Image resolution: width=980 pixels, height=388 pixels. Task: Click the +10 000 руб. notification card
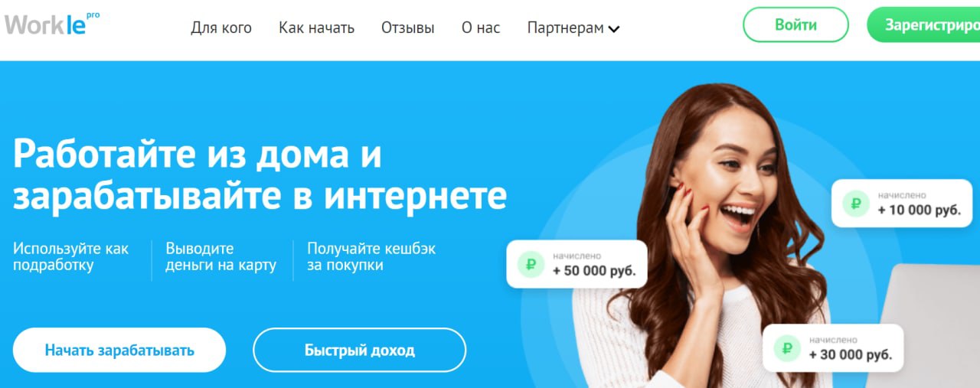point(902,204)
